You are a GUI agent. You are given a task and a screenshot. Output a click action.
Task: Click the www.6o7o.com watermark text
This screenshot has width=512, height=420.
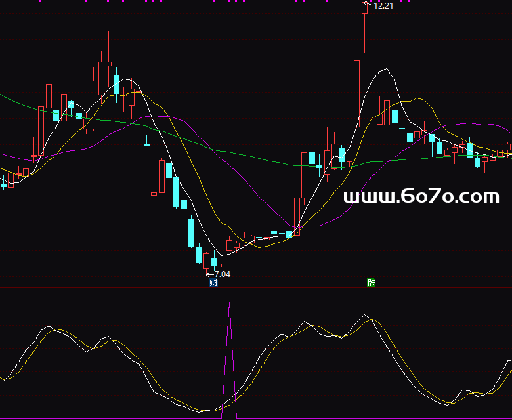421,196
